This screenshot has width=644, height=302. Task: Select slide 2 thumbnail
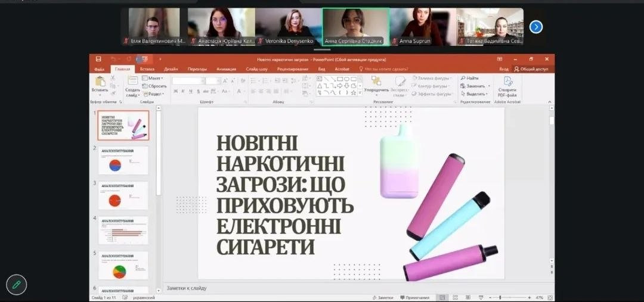pyautogui.click(x=123, y=160)
